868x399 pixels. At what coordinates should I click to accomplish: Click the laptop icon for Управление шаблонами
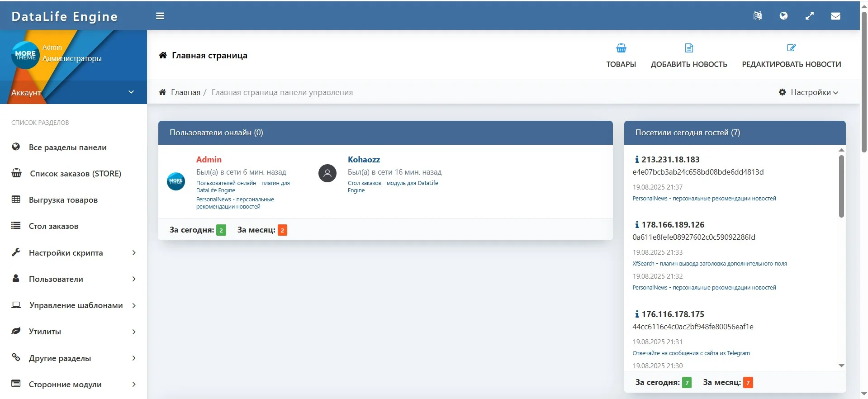tap(16, 304)
